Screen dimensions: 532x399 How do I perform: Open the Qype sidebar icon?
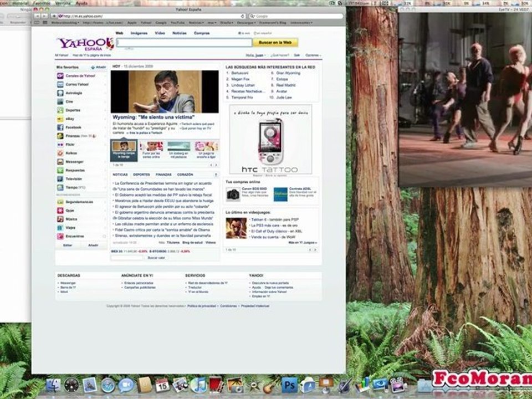point(60,211)
